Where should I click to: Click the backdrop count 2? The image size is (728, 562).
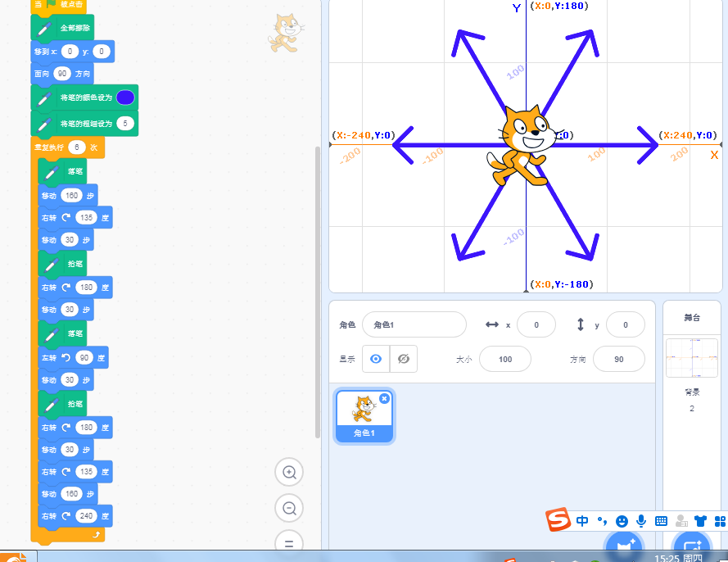(x=692, y=409)
